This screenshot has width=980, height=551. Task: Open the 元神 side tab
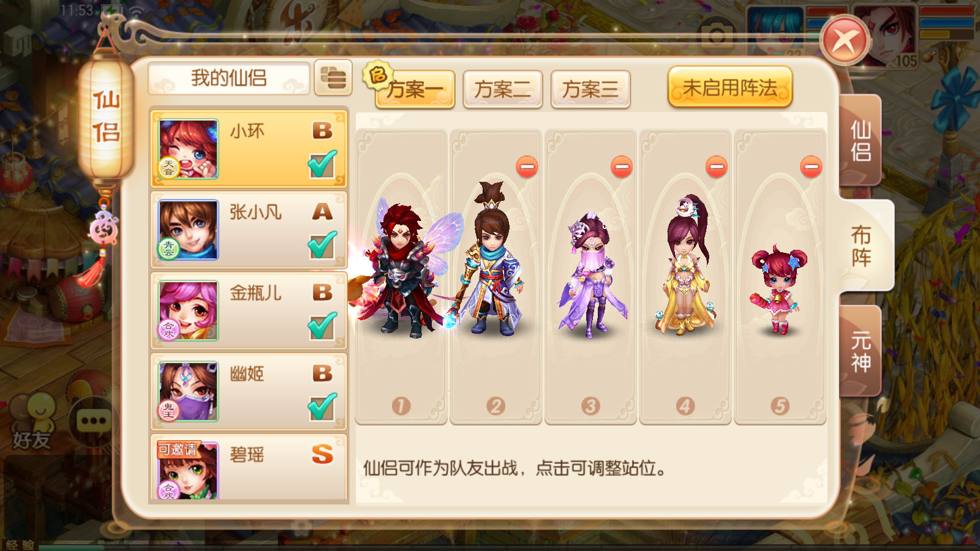point(861,351)
